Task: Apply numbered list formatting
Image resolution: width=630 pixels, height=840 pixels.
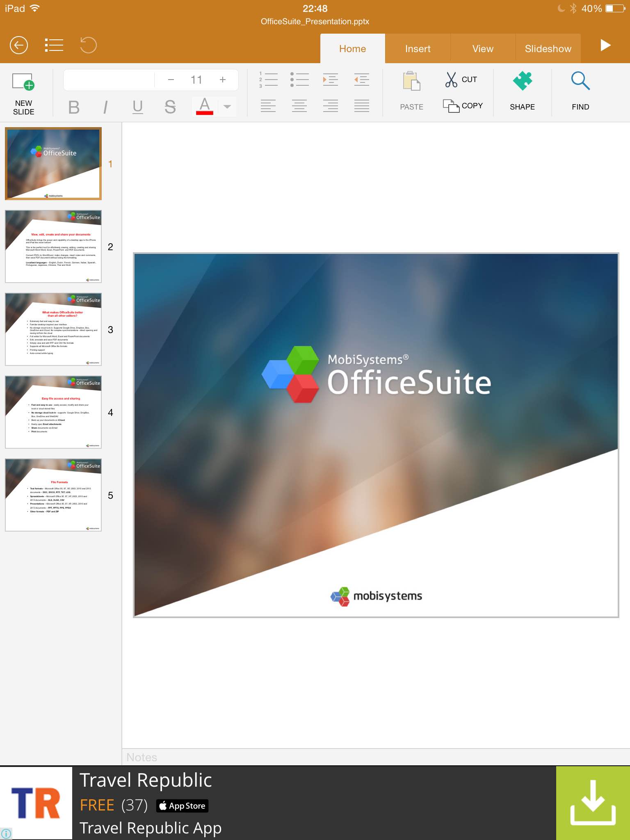Action: [268, 80]
